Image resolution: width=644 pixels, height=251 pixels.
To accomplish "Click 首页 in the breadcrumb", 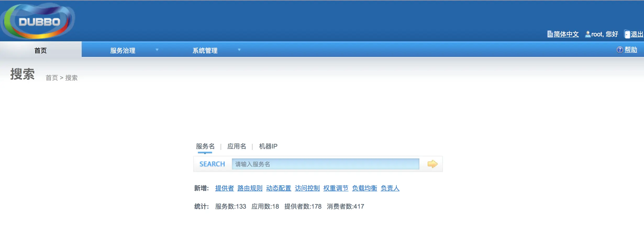I will (x=52, y=78).
